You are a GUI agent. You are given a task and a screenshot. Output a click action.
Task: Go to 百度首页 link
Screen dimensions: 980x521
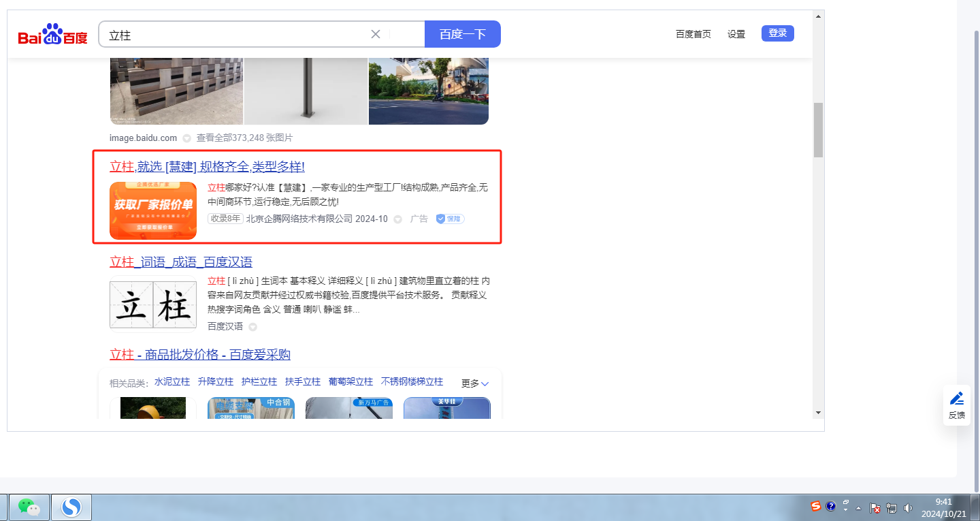pos(693,34)
